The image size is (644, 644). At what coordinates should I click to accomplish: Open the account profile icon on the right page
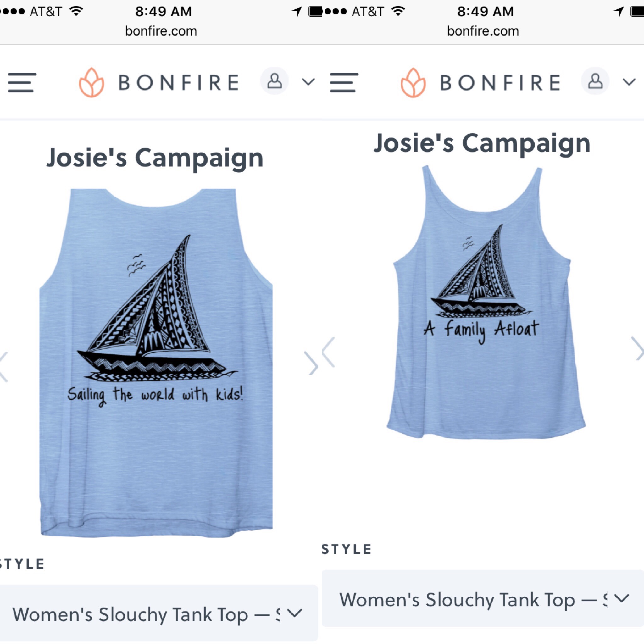[595, 81]
